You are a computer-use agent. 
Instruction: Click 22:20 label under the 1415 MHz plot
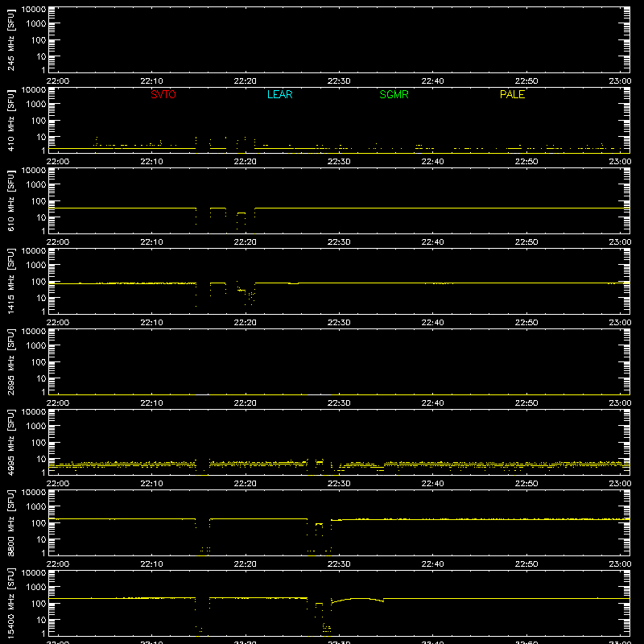pos(246,323)
